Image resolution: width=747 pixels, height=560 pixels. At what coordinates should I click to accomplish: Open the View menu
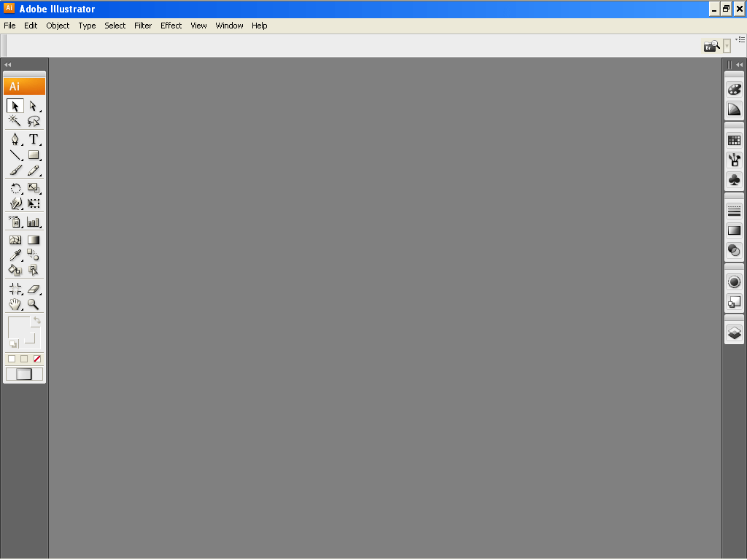coord(198,26)
